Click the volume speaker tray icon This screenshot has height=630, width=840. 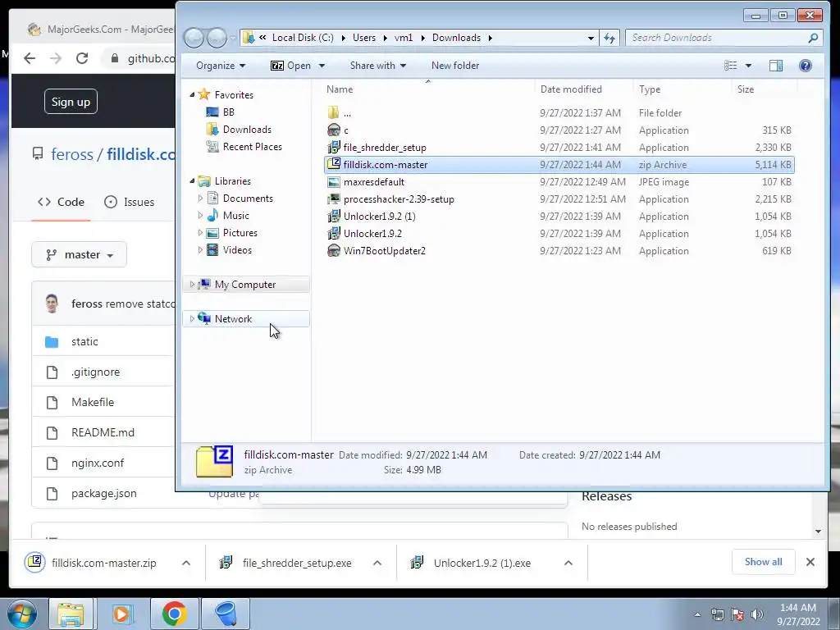(x=756, y=614)
